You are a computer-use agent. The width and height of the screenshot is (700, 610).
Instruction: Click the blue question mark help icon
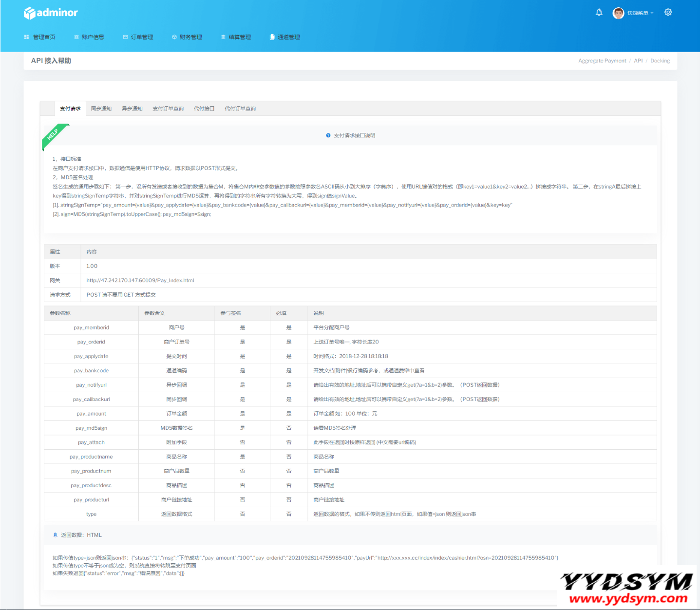[328, 135]
